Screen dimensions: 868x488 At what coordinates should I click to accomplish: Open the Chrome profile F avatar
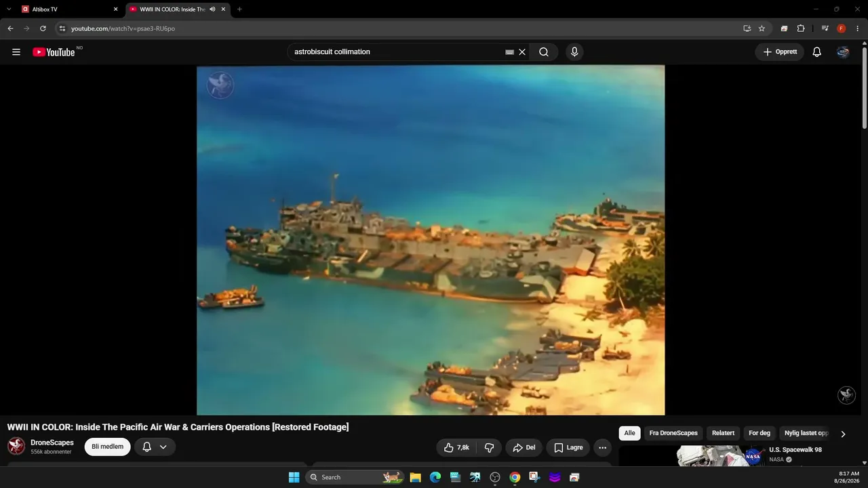(x=842, y=28)
